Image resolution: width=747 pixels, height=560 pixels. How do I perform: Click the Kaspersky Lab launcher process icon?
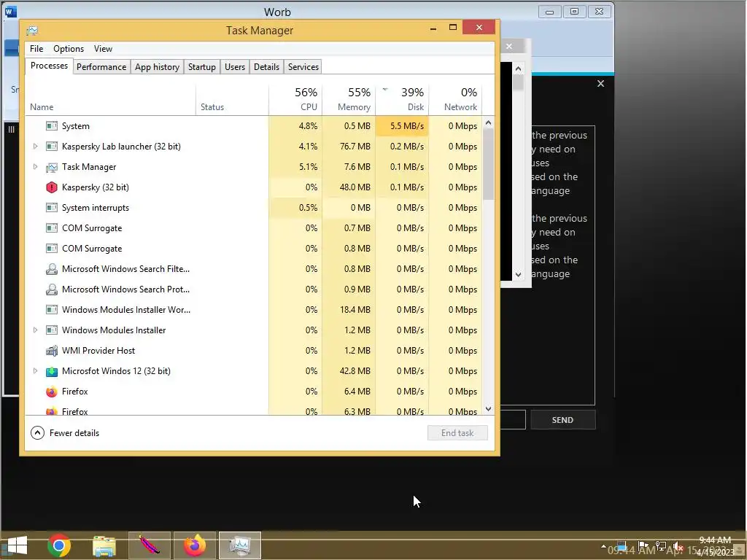pos(52,147)
